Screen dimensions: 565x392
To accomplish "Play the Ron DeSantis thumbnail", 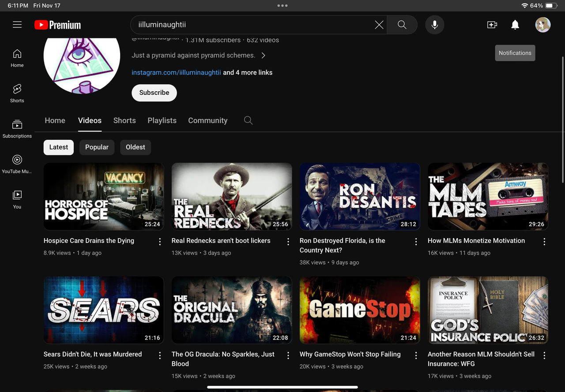I will point(360,197).
